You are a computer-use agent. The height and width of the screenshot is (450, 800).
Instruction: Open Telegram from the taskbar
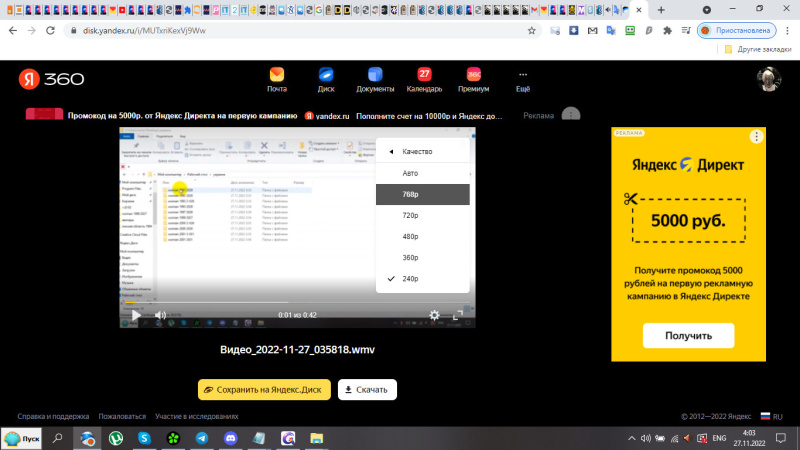(x=202, y=438)
